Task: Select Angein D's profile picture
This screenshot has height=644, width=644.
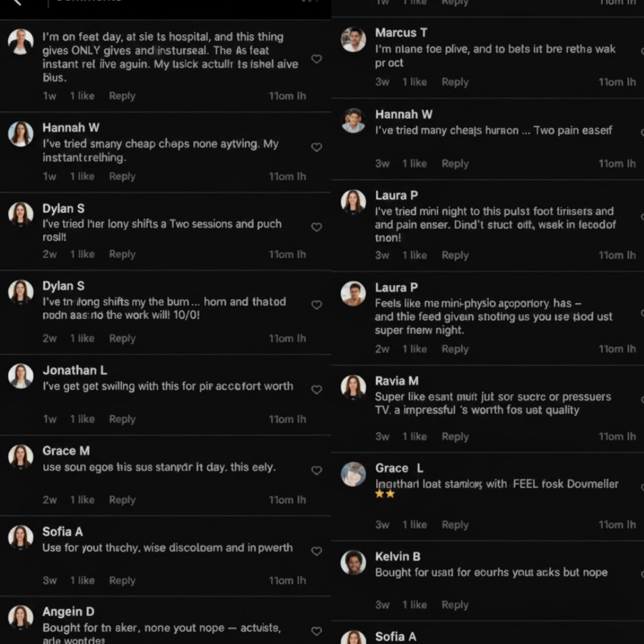Action: [21, 617]
